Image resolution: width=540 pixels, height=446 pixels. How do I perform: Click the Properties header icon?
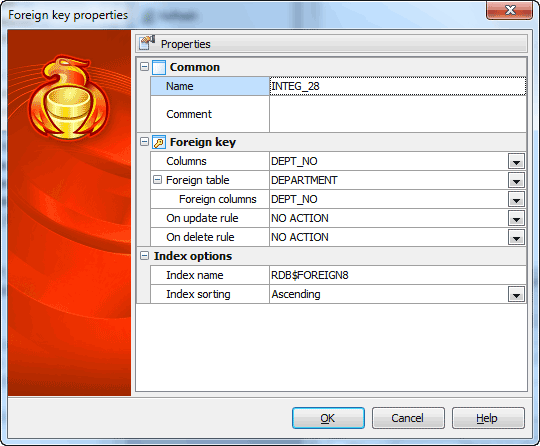[147, 43]
